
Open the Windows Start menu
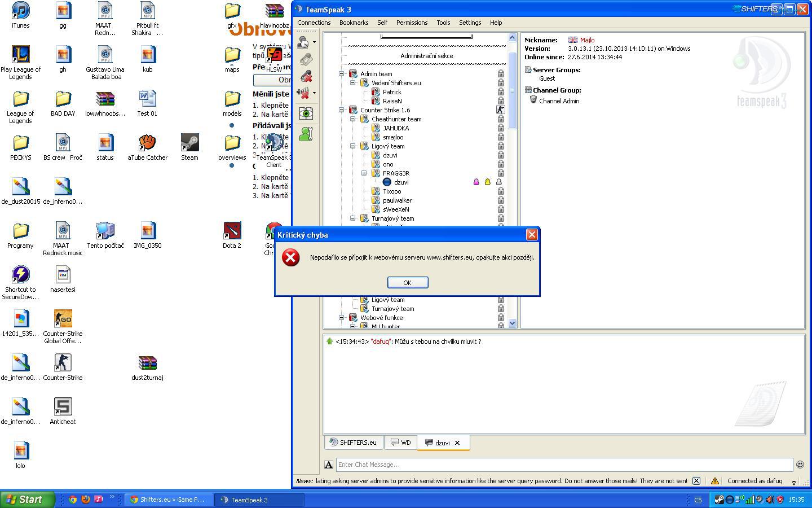[28, 500]
